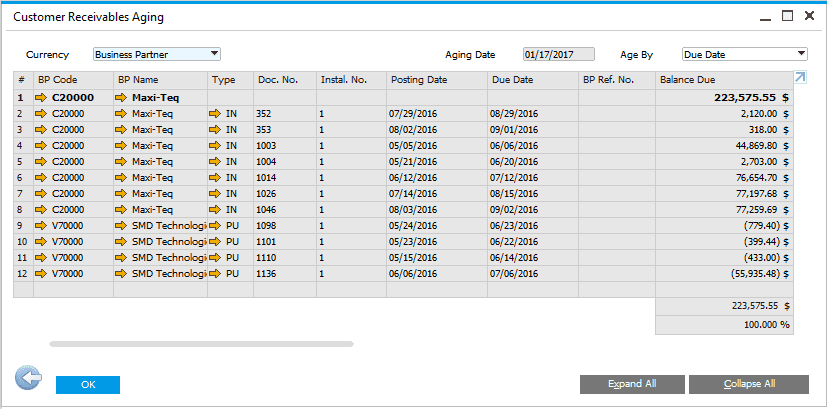Open Maxi-Teq link arrow in row 2
This screenshot has width=827, height=409.
(x=122, y=114)
